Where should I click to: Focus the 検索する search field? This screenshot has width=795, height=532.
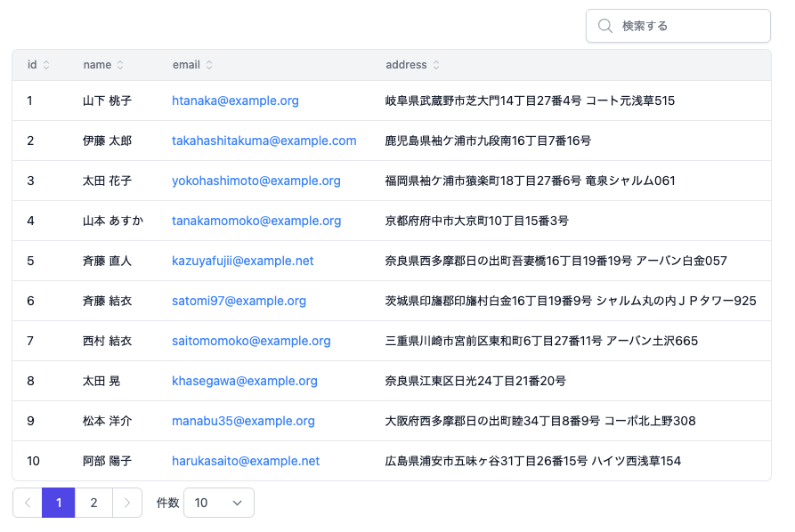[x=690, y=26]
